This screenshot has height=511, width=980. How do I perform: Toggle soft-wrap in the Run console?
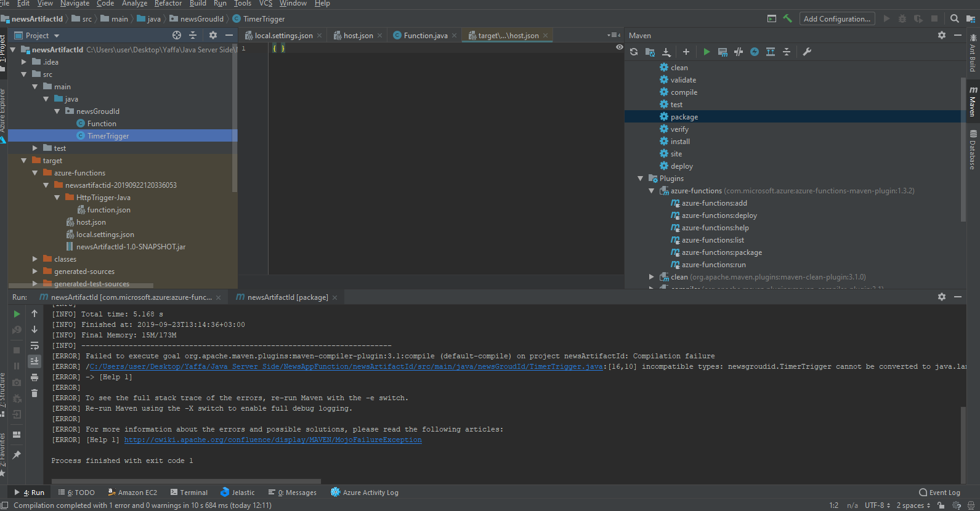[x=34, y=345]
